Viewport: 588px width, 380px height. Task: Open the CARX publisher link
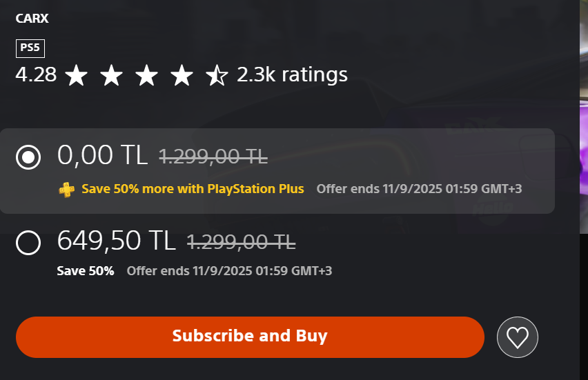32,19
